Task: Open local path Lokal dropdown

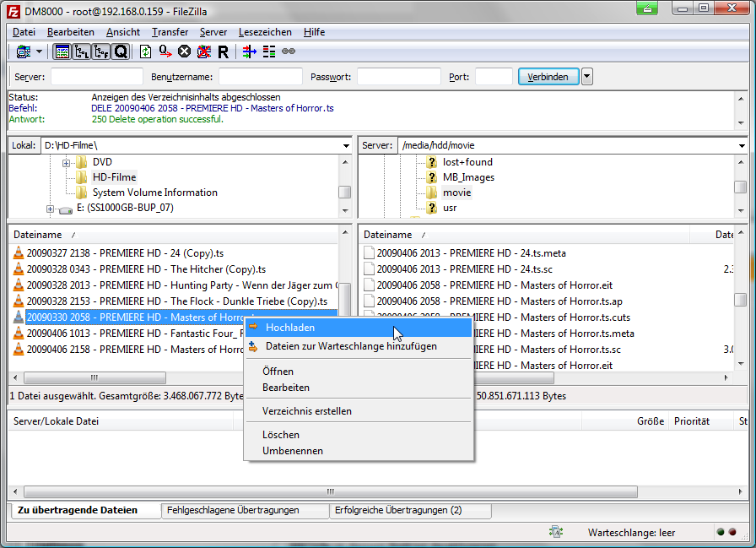Action: tap(346, 146)
